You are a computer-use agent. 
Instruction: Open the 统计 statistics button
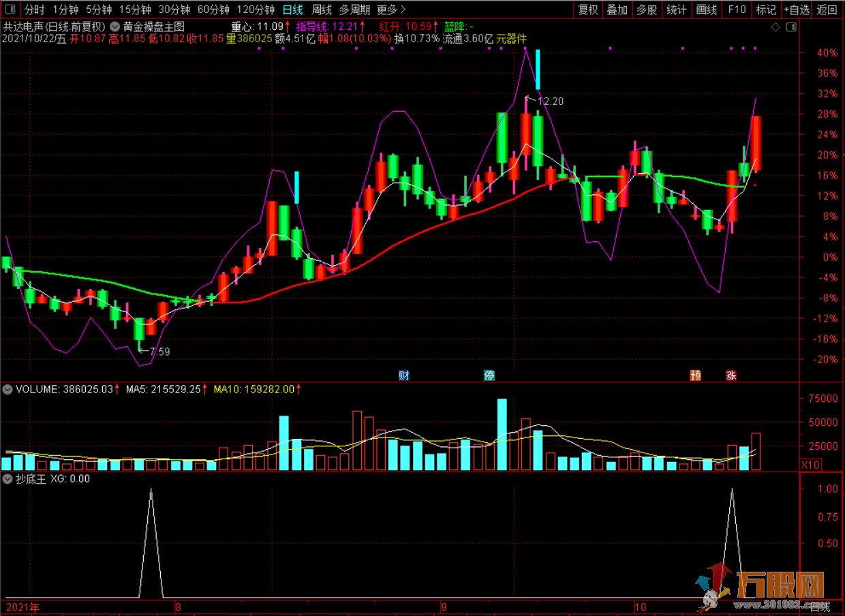pos(677,10)
